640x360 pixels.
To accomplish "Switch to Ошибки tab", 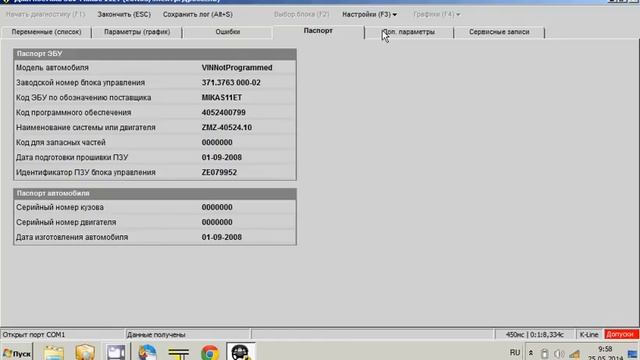I will 228,32.
